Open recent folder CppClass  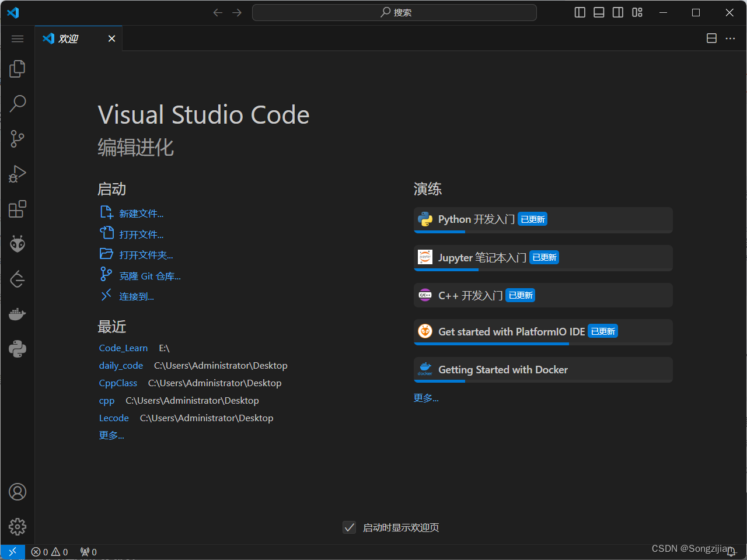118,383
